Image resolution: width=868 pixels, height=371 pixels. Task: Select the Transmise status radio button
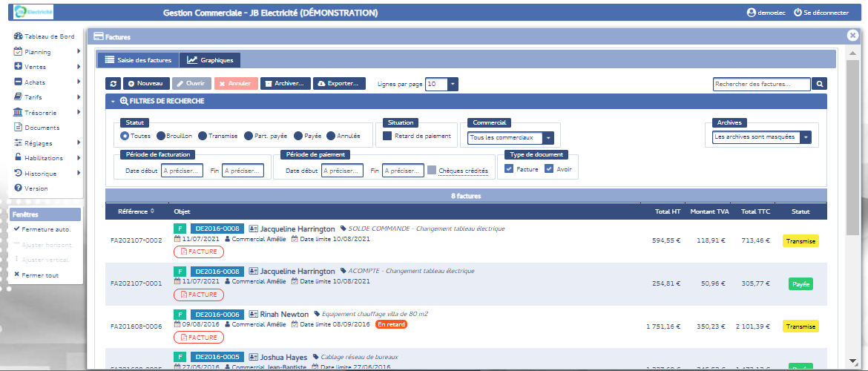[x=203, y=136]
